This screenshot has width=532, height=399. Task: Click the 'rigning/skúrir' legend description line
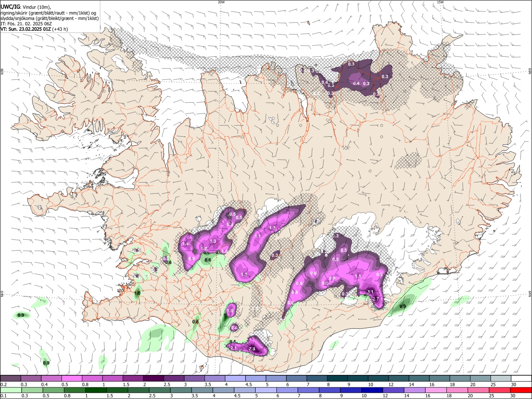(x=49, y=13)
